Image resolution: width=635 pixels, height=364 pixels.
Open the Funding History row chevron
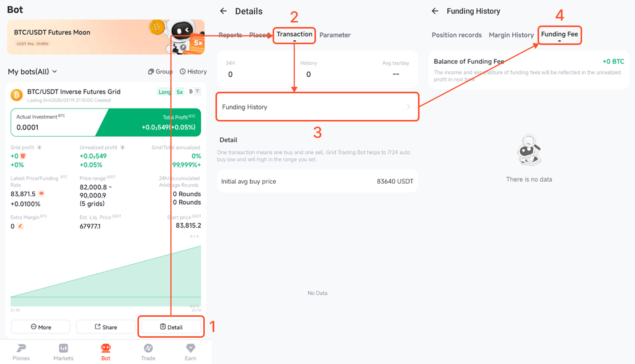(408, 107)
